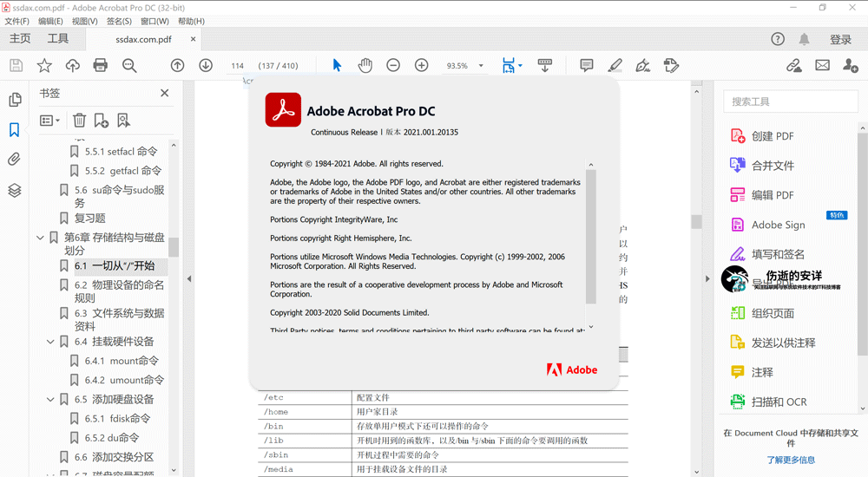Click the share with others person icon
The image size is (868, 477).
(x=851, y=65)
